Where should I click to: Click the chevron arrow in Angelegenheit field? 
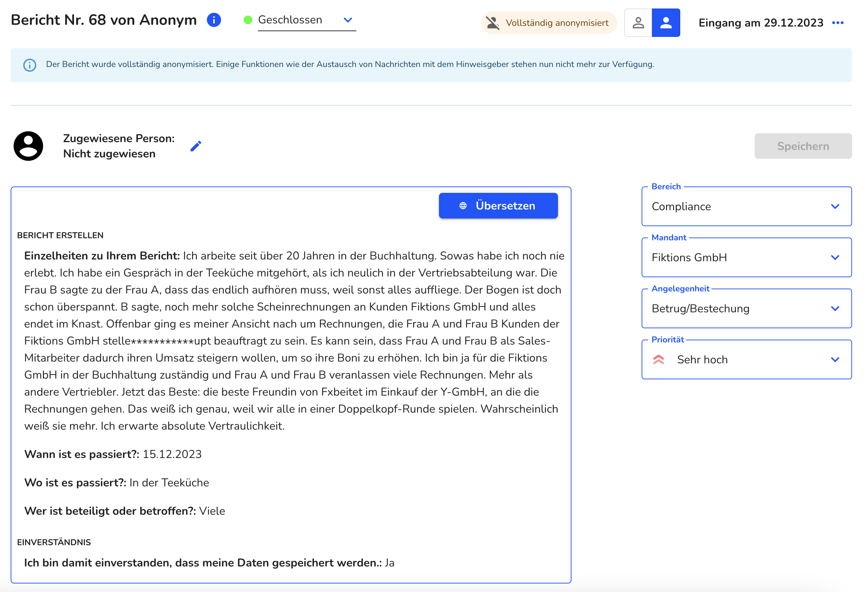(x=835, y=308)
